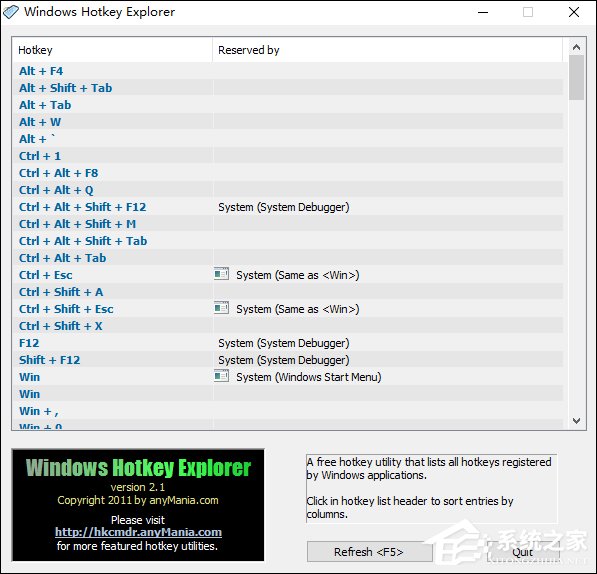
Task: Click the description text box about the hotkey utility
Action: point(431,488)
